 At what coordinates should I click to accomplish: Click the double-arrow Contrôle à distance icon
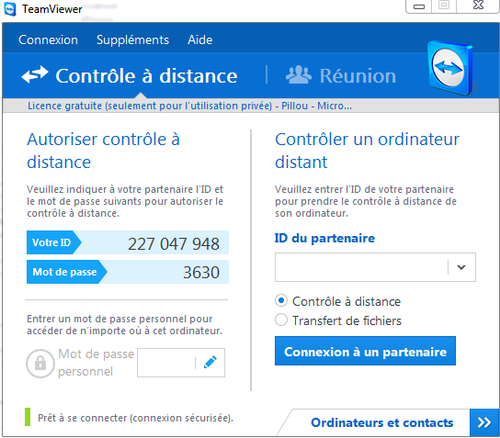(x=35, y=75)
